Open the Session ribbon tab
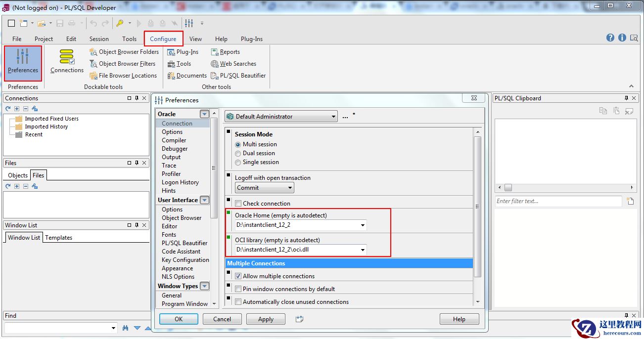 [x=99, y=39]
